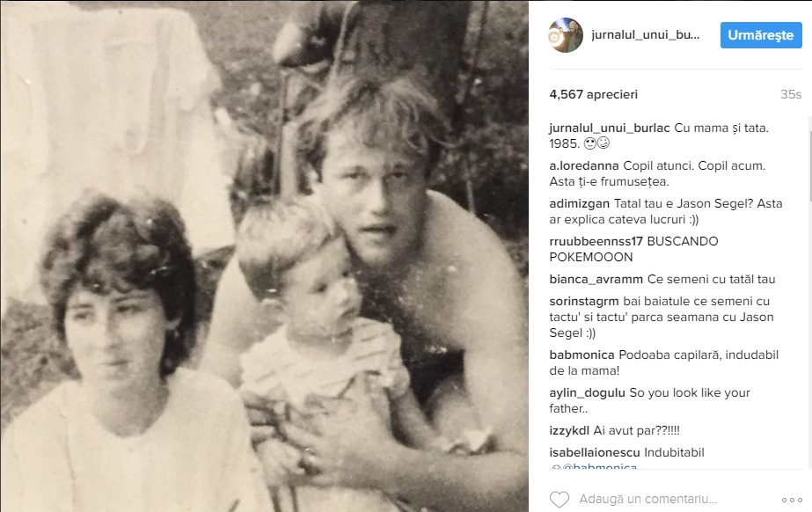The image size is (812, 512).
Task: Click the heart like icon
Action: click(x=560, y=500)
